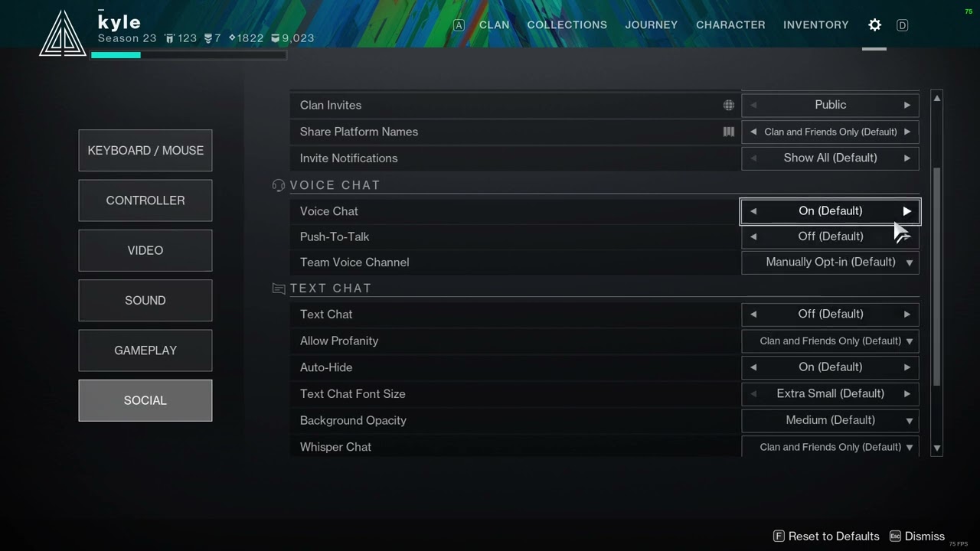This screenshot has width=980, height=551.
Task: Click the Allow Profanity row label
Action: click(x=339, y=341)
